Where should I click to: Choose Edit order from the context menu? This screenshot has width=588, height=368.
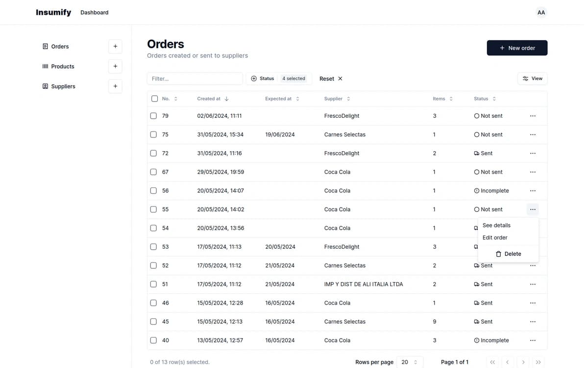coord(508,237)
